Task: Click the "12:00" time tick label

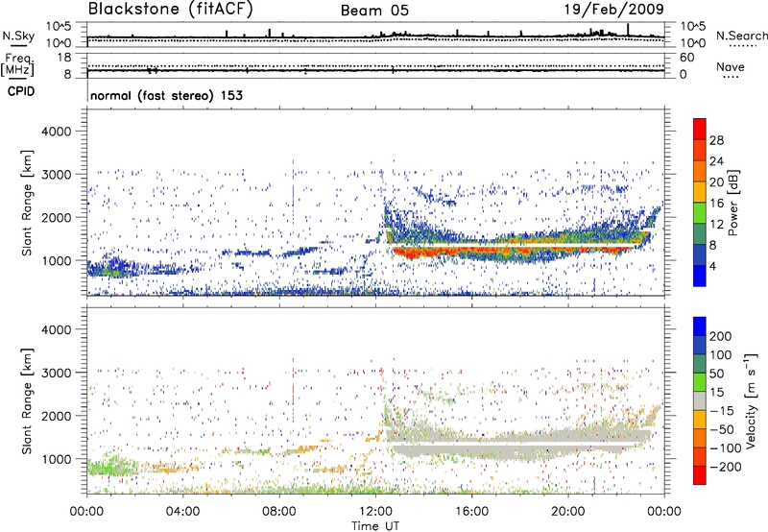Action: pos(375,512)
